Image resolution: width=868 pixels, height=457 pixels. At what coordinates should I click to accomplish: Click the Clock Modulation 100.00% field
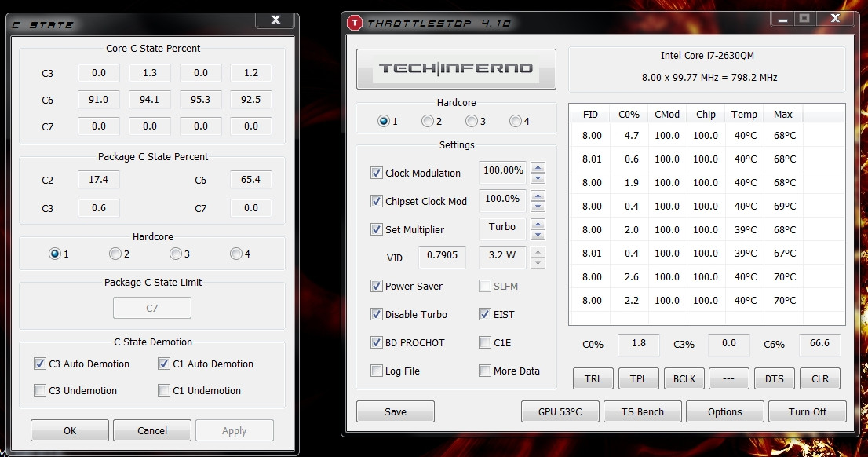coord(502,172)
